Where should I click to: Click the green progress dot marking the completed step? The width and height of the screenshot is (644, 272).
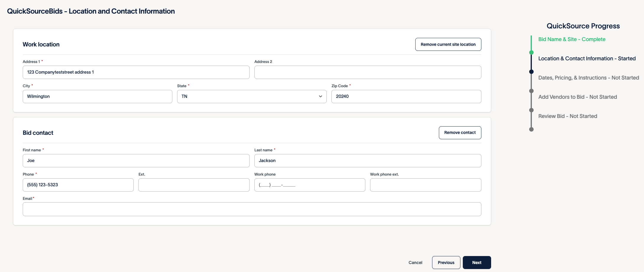531,52
